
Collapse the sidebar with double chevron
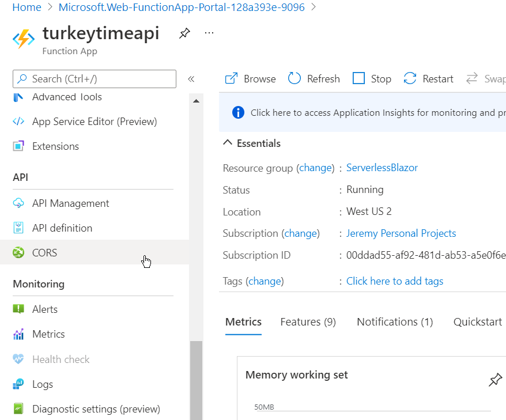point(191,79)
